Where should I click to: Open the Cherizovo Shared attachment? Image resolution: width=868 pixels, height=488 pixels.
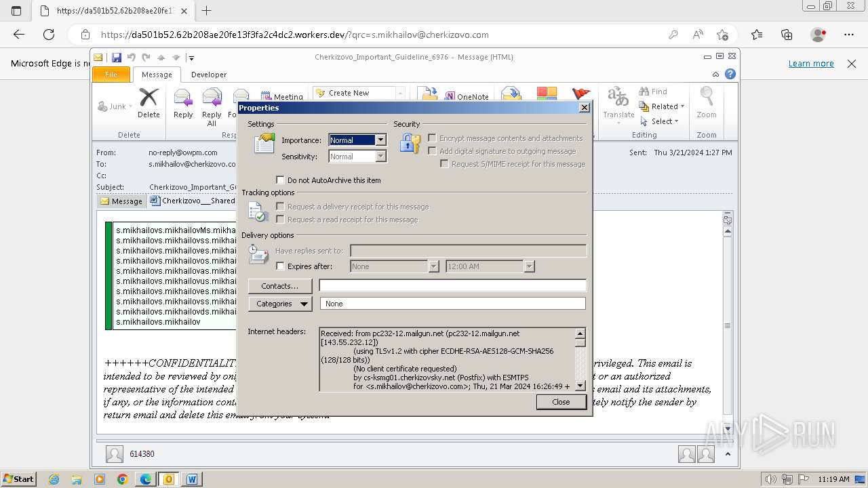tap(193, 201)
